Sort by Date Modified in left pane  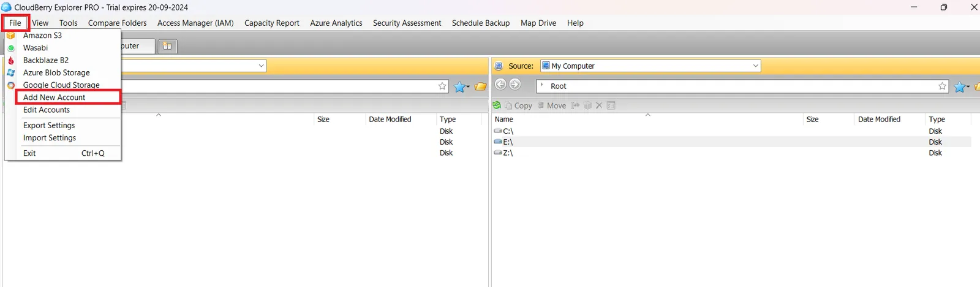(401, 119)
